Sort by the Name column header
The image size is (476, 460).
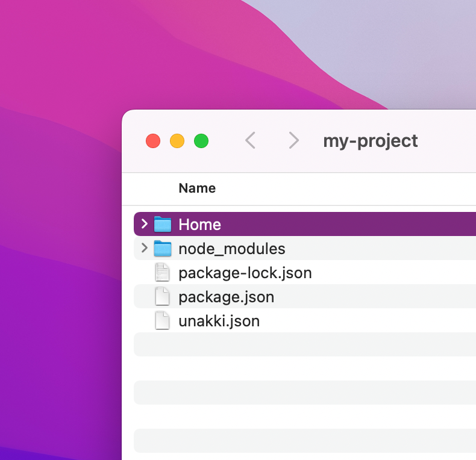tap(197, 188)
